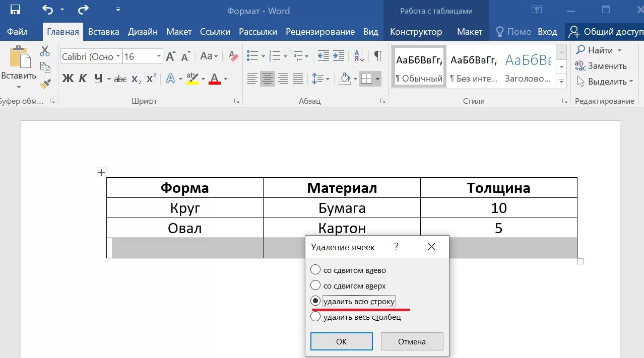644x358 pixels.
Task: Apply superscript x² formatting
Action: (x=151, y=79)
